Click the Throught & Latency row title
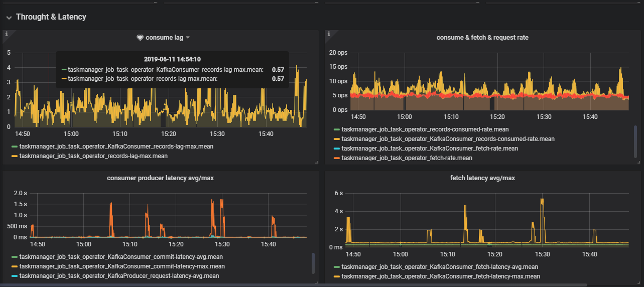This screenshot has height=287, width=644. pos(51,17)
